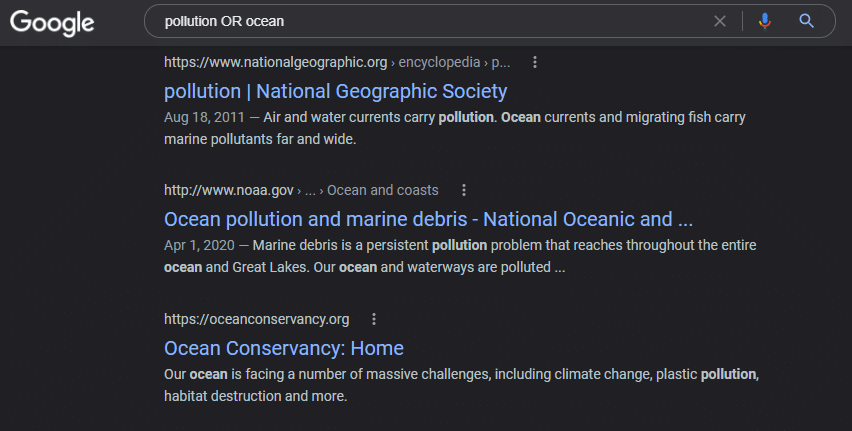Open the 'Ocean Conservancy: Home' link
Screen dimensions: 852x431
pos(284,348)
